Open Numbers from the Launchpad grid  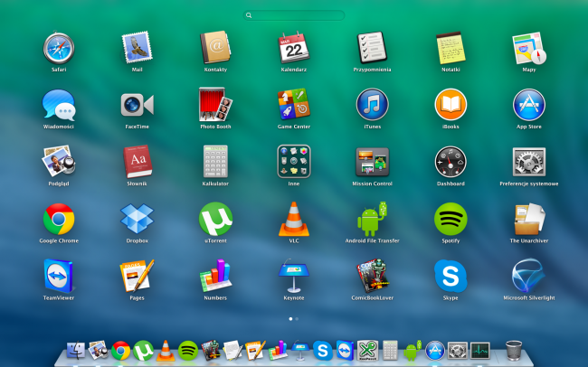[x=215, y=276]
